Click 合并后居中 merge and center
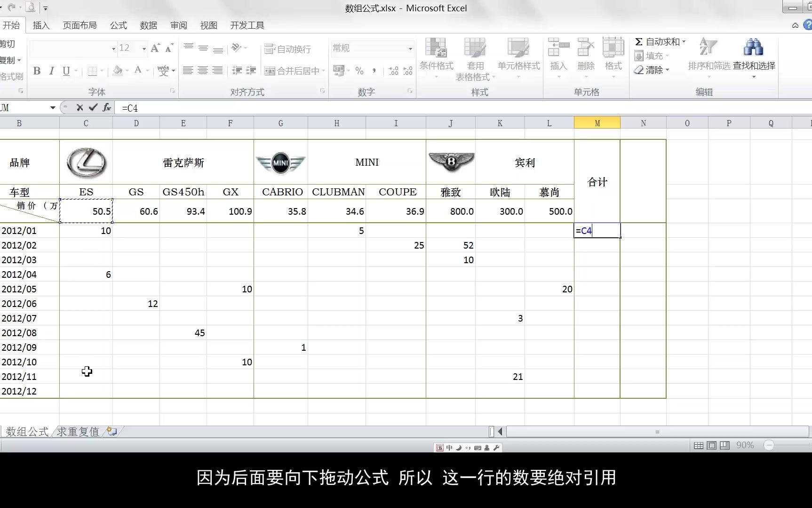 (x=292, y=71)
